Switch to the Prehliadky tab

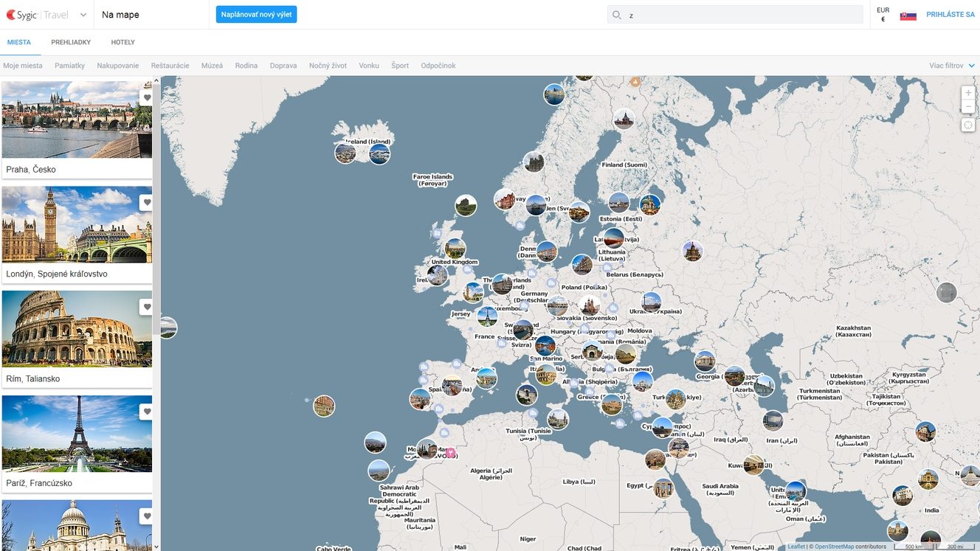click(x=71, y=42)
